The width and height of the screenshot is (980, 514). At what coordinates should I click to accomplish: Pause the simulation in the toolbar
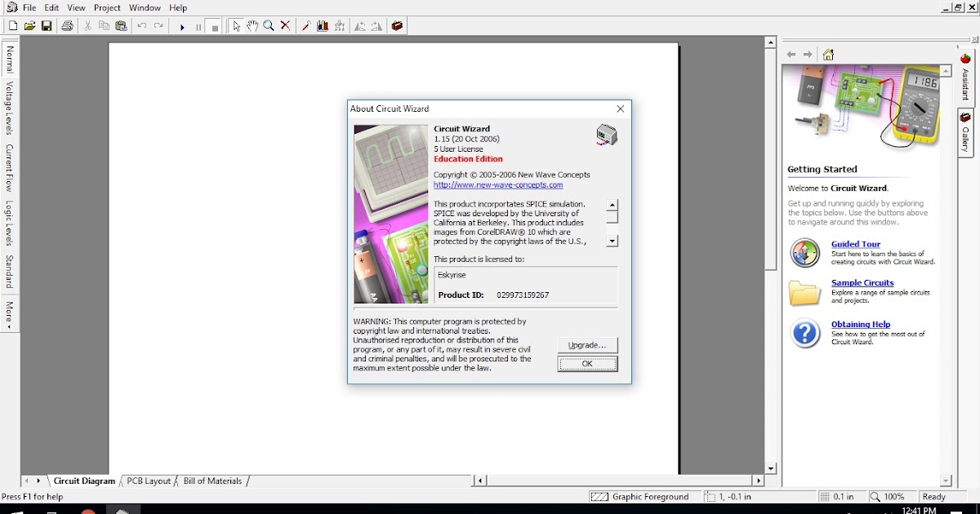(198, 27)
